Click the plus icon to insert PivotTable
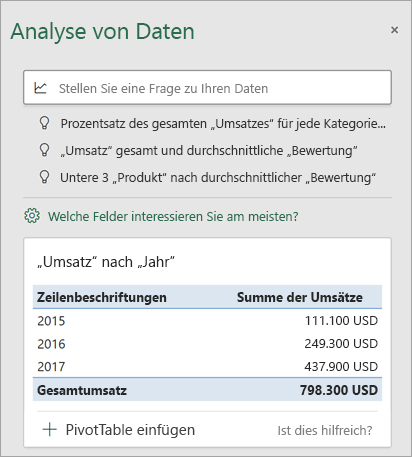Image resolution: width=412 pixels, height=457 pixels. pyautogui.click(x=50, y=429)
